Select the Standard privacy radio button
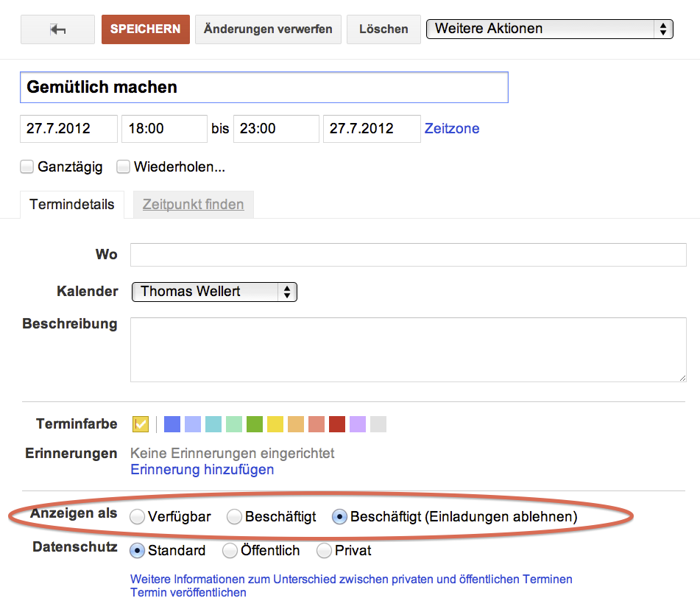Viewport: 700px width, 612px height. click(137, 551)
